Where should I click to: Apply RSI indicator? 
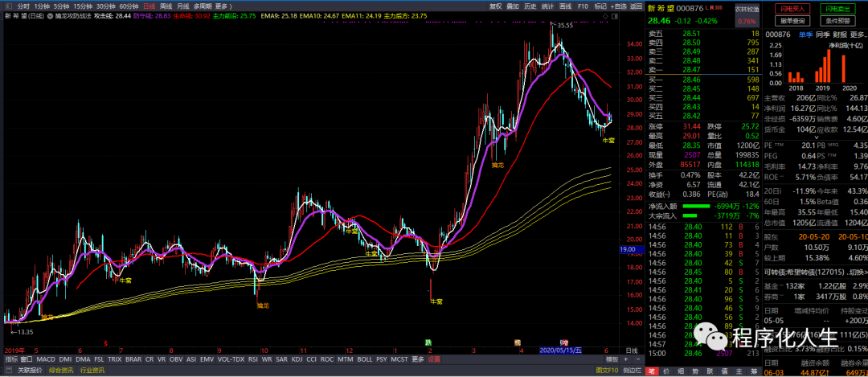coord(253,359)
